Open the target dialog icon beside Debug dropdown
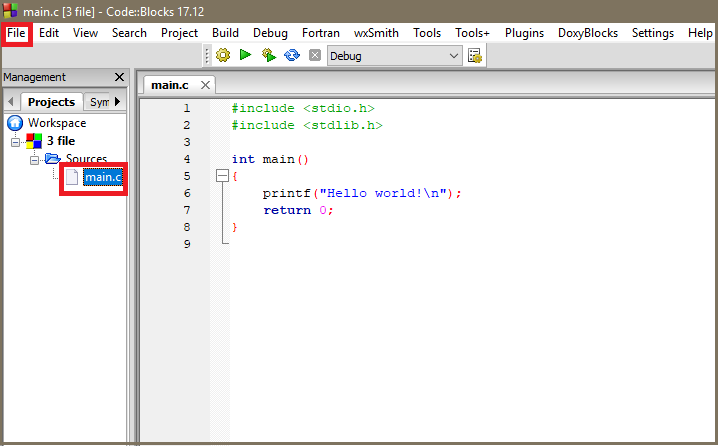718x446 pixels. [x=475, y=56]
